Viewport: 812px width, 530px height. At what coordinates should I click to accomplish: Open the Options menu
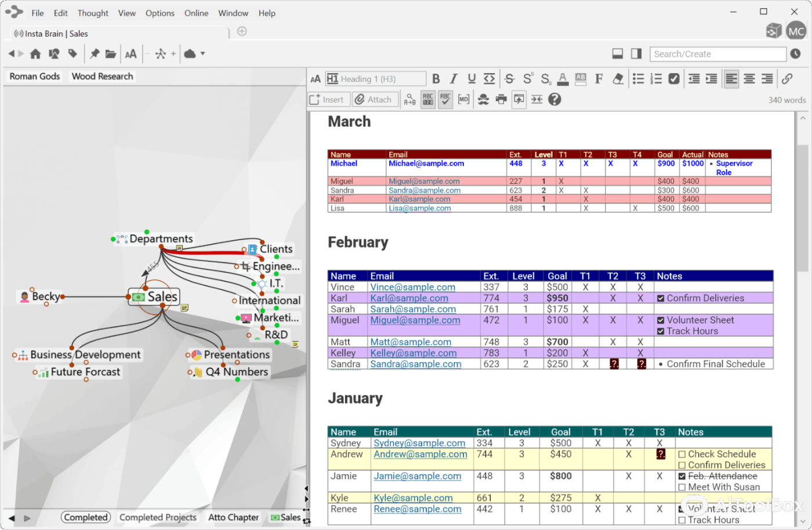159,13
